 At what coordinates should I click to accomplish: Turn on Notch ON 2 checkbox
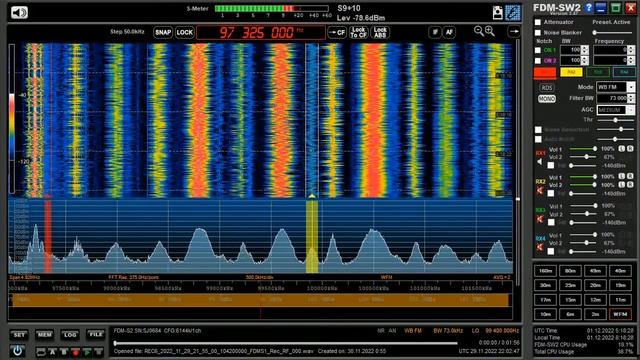(538, 61)
